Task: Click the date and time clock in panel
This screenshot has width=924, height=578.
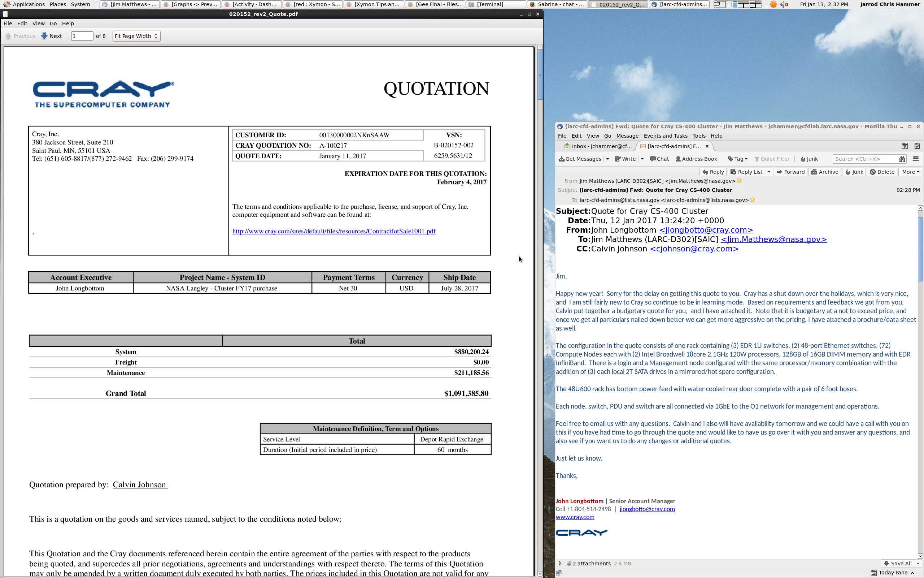Action: click(x=824, y=4)
